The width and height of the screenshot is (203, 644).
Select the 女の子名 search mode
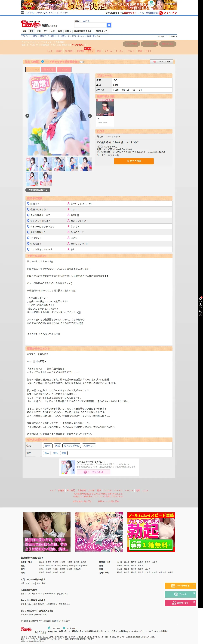pyautogui.click(x=86, y=21)
